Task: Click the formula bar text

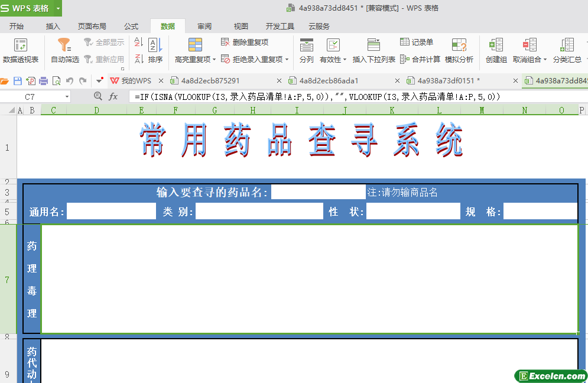Action: click(317, 97)
